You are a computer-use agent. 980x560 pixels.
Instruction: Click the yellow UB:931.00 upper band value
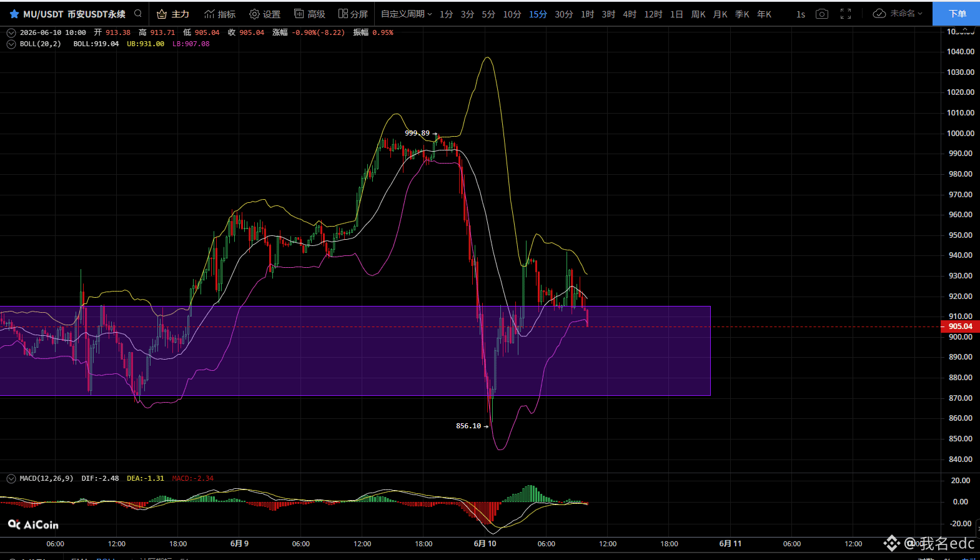(x=146, y=44)
